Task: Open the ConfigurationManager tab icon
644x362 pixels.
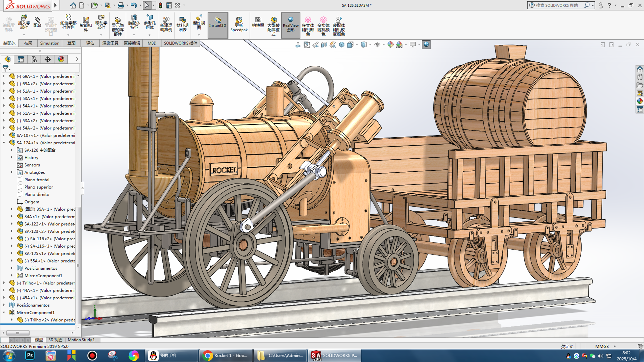Action: click(34, 59)
